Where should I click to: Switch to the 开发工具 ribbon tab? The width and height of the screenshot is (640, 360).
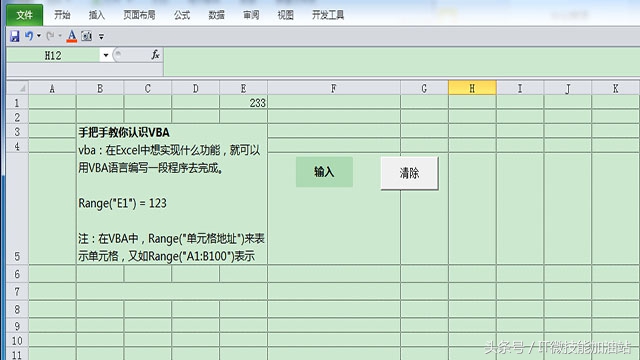point(328,15)
